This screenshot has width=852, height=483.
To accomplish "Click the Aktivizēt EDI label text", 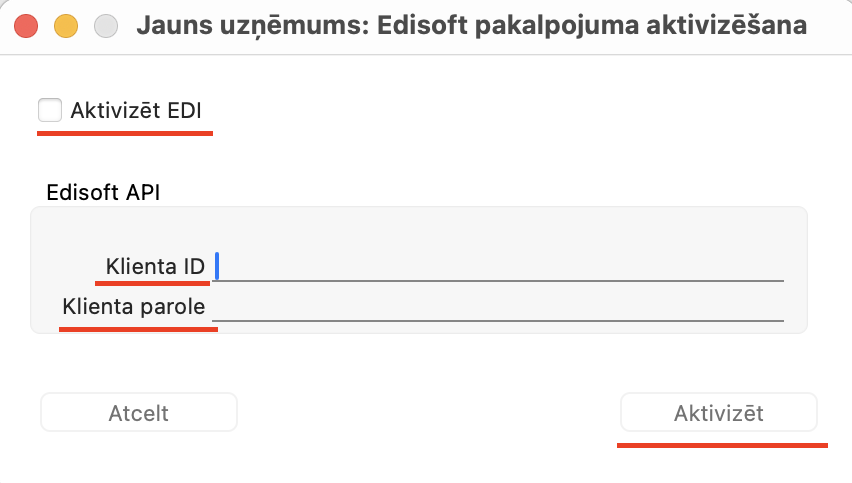I will tap(136, 110).
